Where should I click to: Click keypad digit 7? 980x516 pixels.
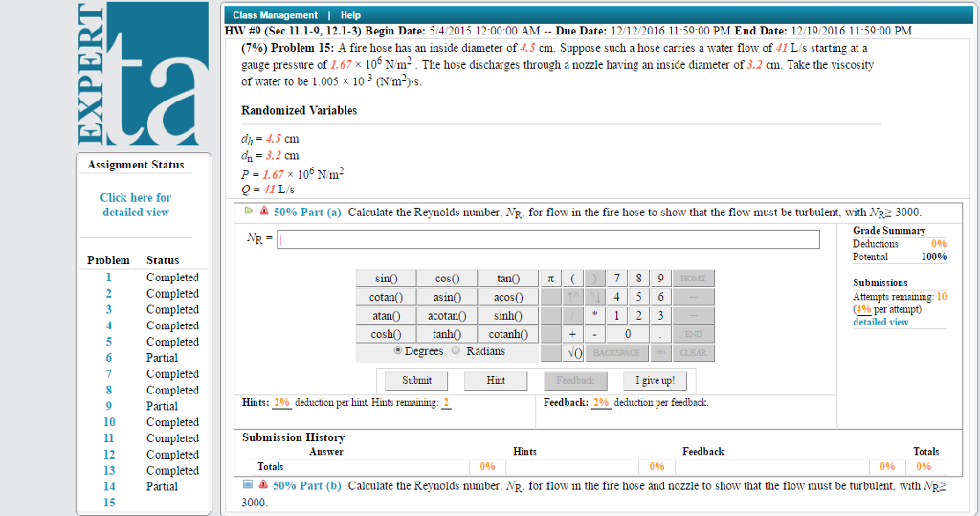617,279
